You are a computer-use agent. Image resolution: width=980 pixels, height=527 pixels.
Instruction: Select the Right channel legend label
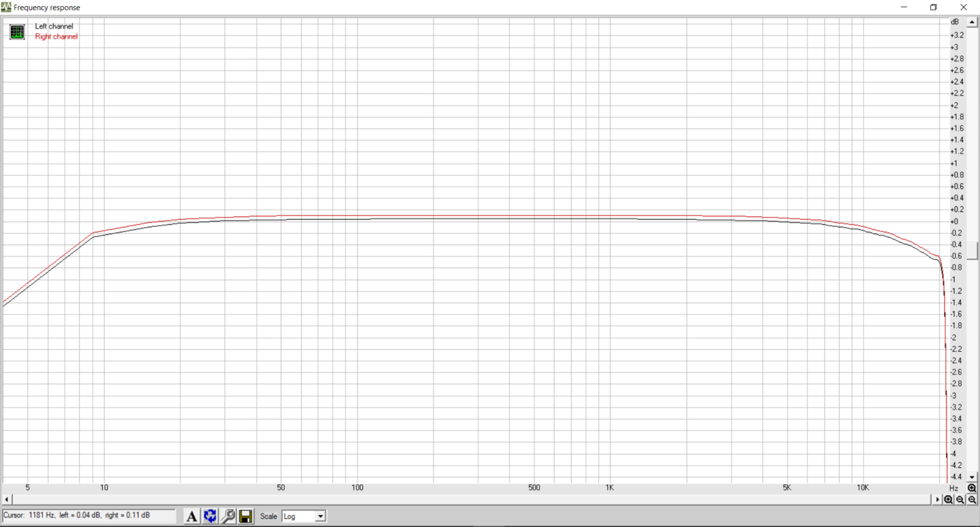pyautogui.click(x=56, y=37)
